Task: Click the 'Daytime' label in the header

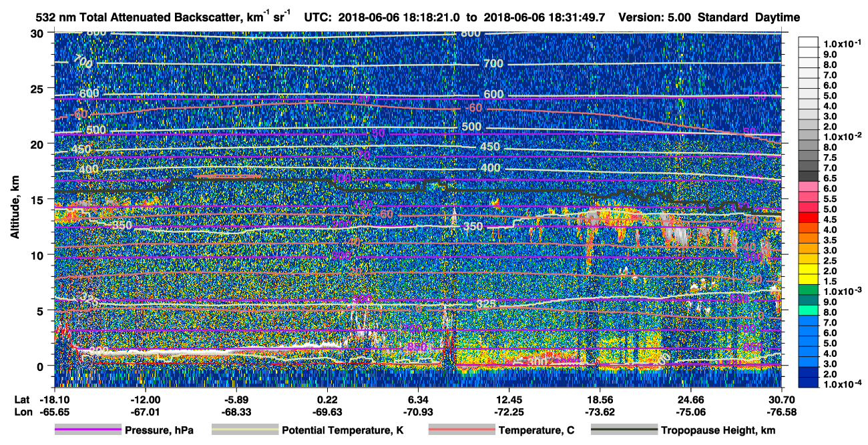Action: [779, 17]
